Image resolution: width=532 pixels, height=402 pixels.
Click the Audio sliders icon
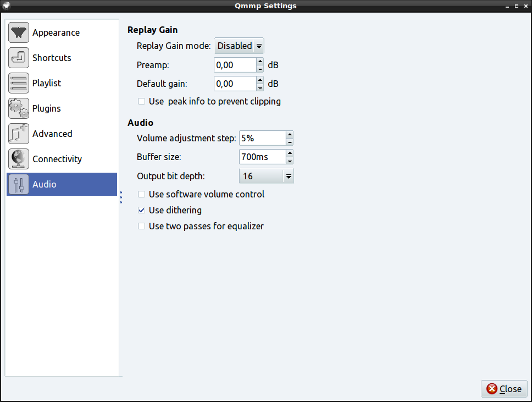[19, 184]
